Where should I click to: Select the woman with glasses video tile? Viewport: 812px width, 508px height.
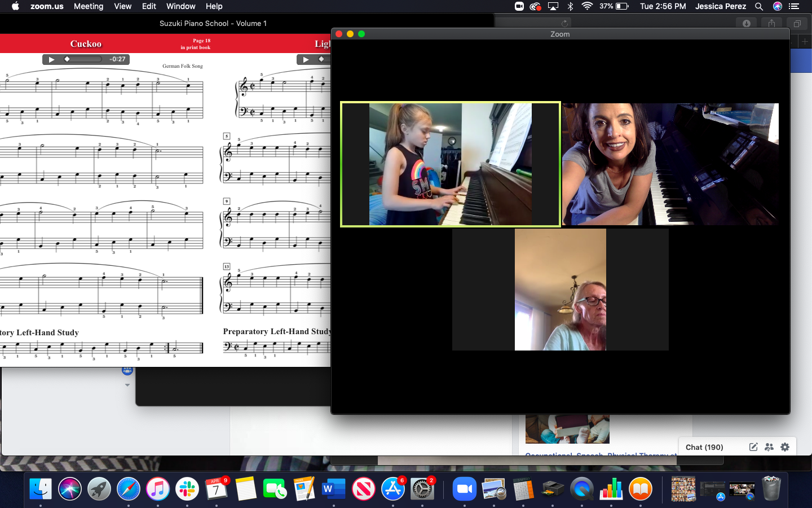tap(561, 290)
